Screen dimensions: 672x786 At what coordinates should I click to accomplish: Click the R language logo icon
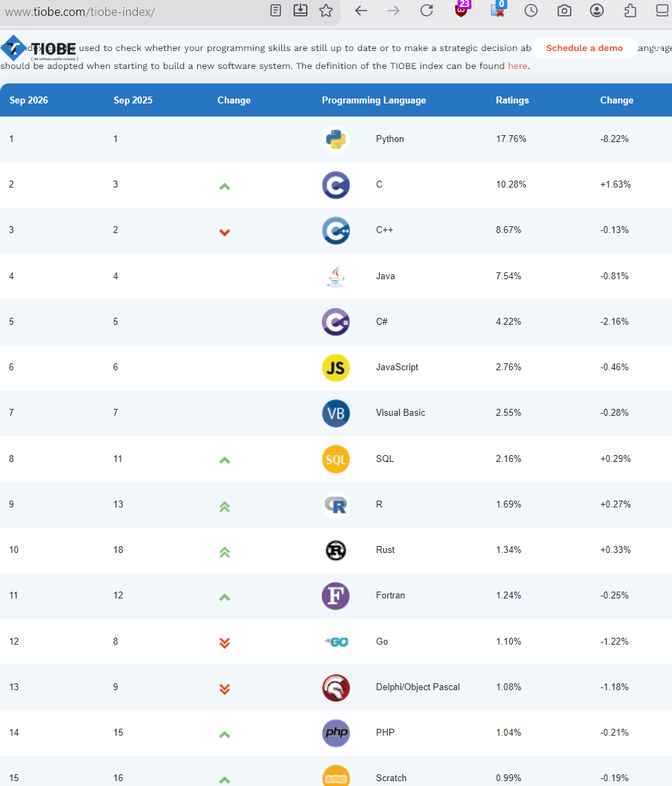(x=336, y=505)
